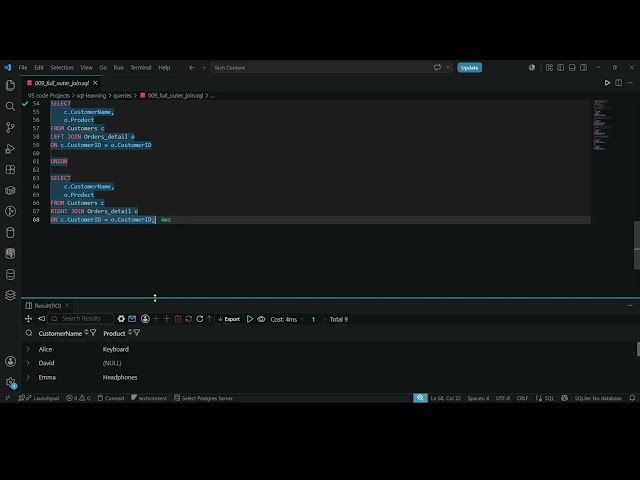Open notifications bell in status bar
640x480 pixels.
pos(632,398)
